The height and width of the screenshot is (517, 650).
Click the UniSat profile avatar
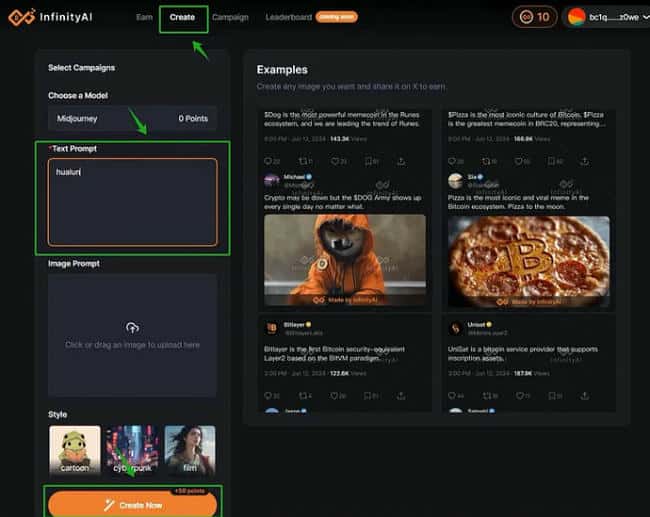[x=454, y=328]
